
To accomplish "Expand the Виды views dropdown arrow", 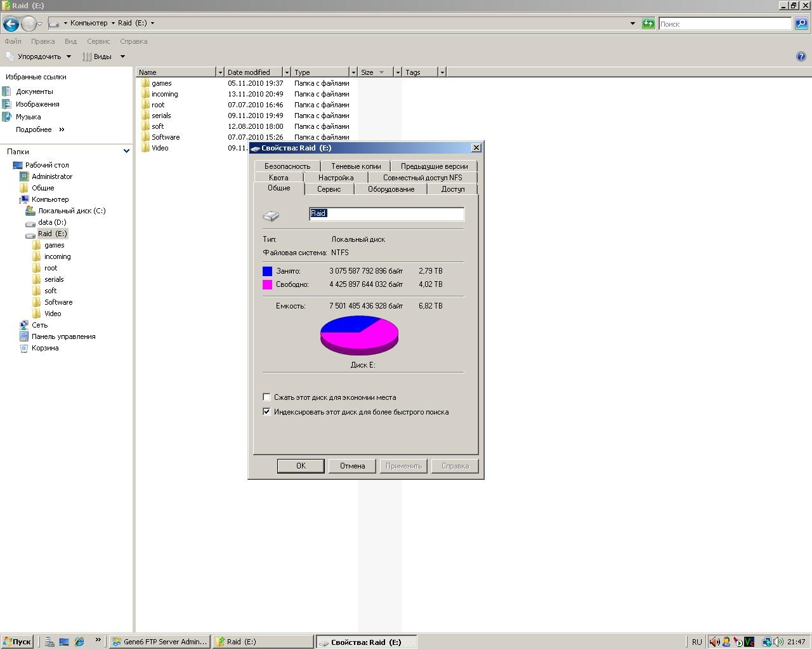I will (122, 56).
